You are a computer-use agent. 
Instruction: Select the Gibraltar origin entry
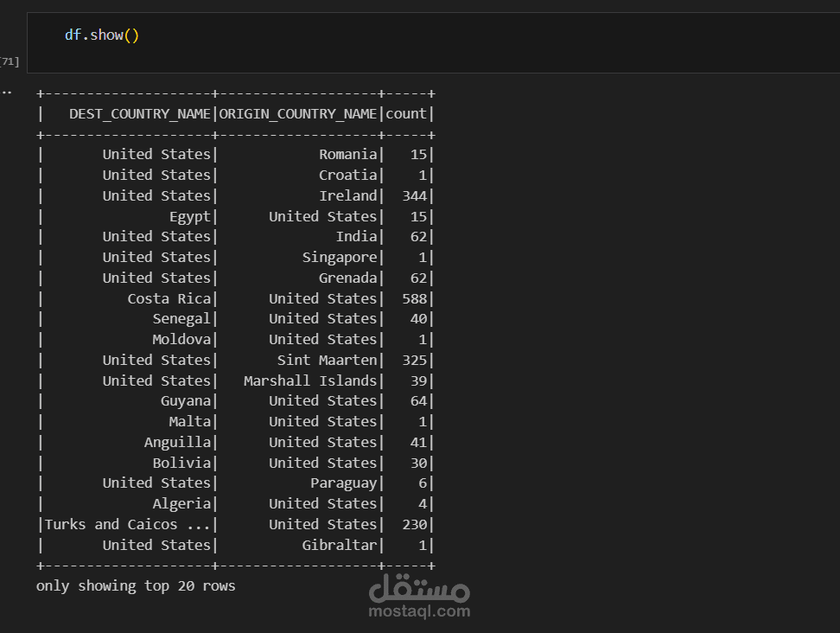tap(341, 545)
